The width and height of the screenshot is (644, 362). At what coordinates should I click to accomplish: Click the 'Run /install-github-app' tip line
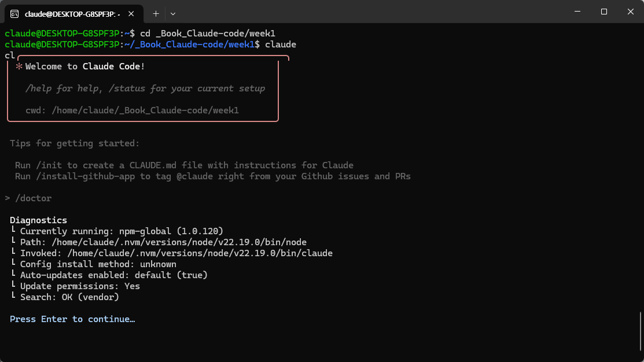tap(213, 176)
